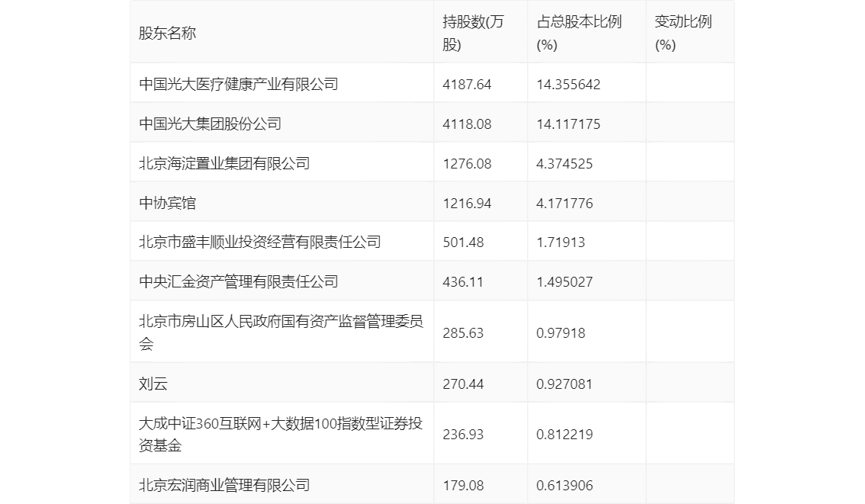Select the percentage 0.613906
Viewport: 865px width, 504px height.
click(564, 485)
